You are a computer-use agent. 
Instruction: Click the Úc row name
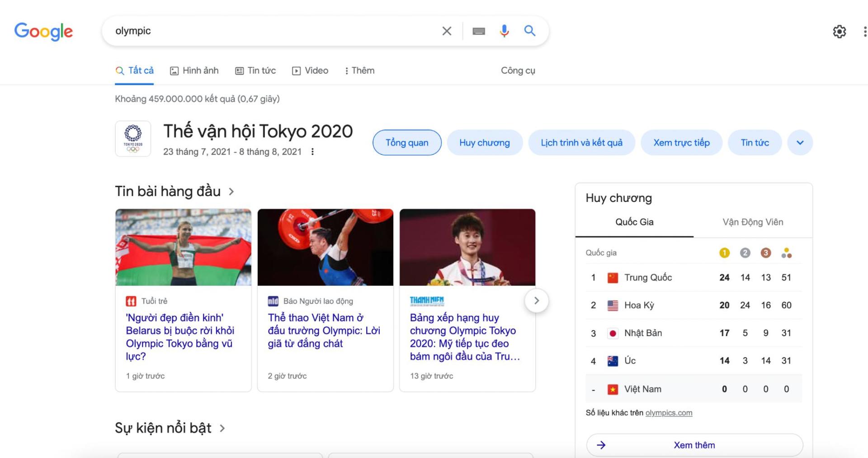(630, 361)
